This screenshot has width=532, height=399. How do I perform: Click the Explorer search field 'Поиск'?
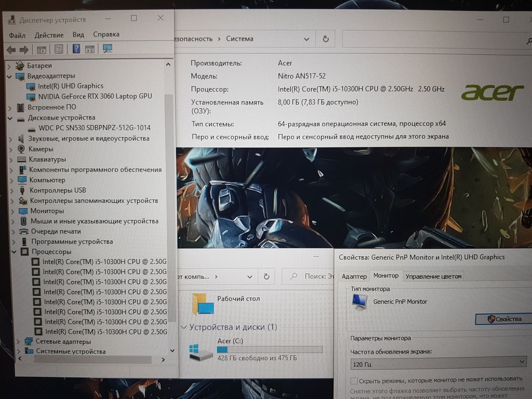pyautogui.click(x=317, y=276)
